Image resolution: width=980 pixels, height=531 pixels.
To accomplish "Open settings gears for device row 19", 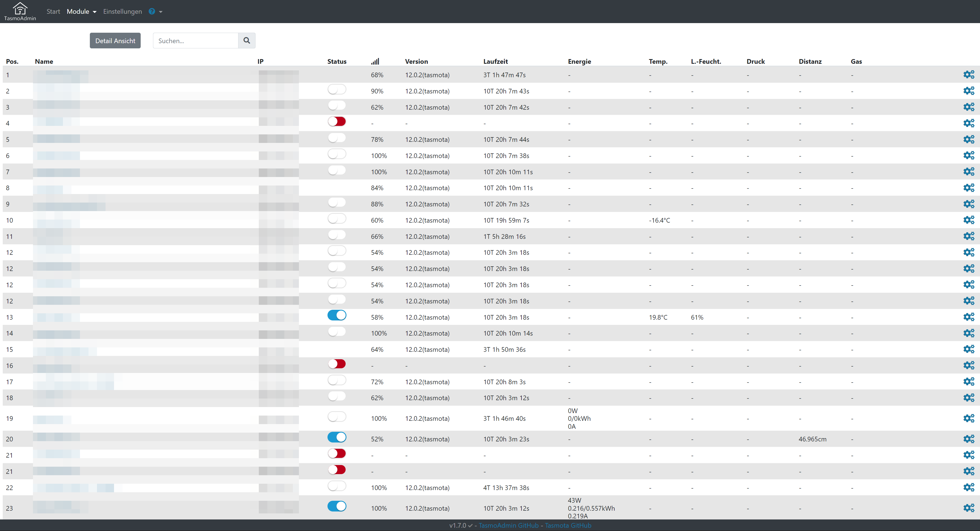I will (x=968, y=418).
